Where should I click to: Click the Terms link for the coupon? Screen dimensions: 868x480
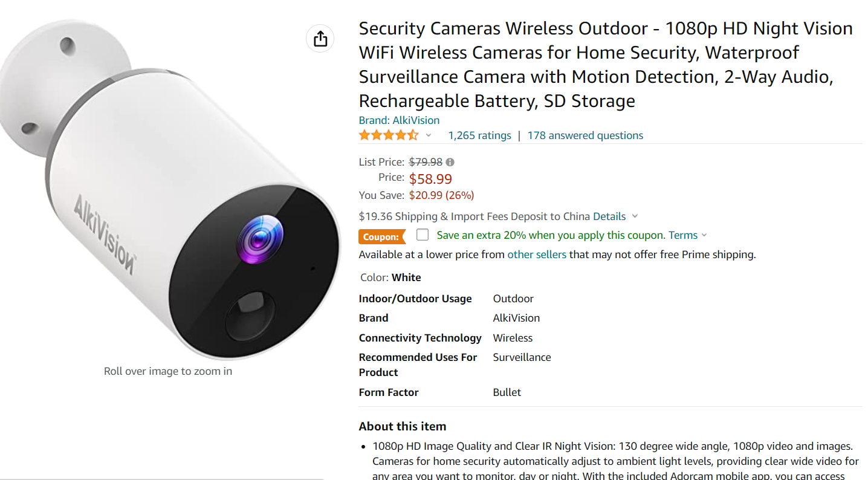683,235
